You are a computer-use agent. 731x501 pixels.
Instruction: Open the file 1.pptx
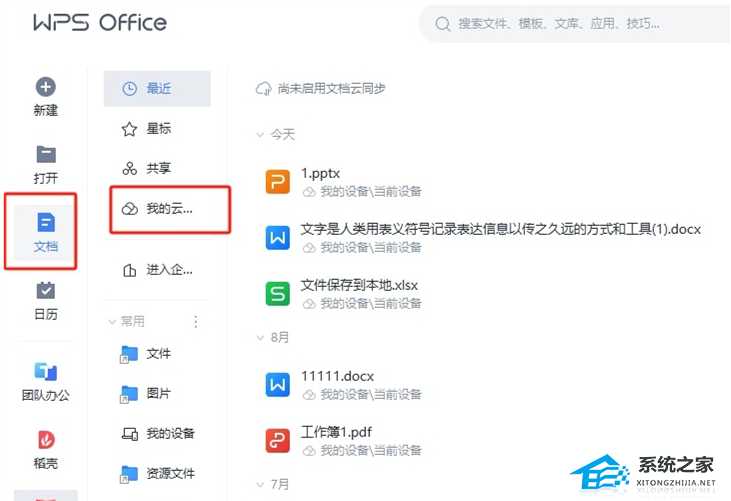[x=320, y=173]
